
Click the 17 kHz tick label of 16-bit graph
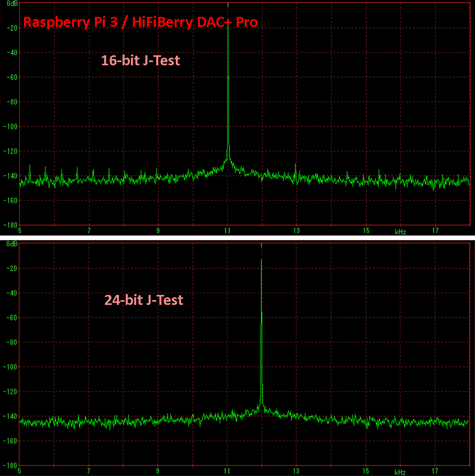coord(435,231)
